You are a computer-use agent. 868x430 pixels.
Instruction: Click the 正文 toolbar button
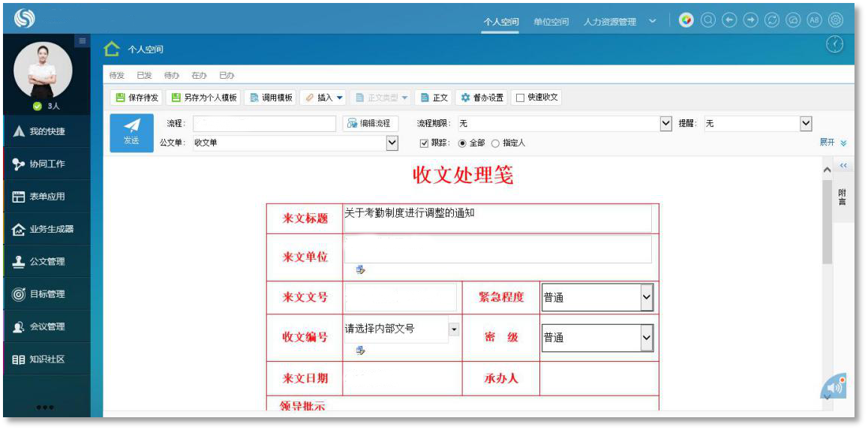pos(434,98)
